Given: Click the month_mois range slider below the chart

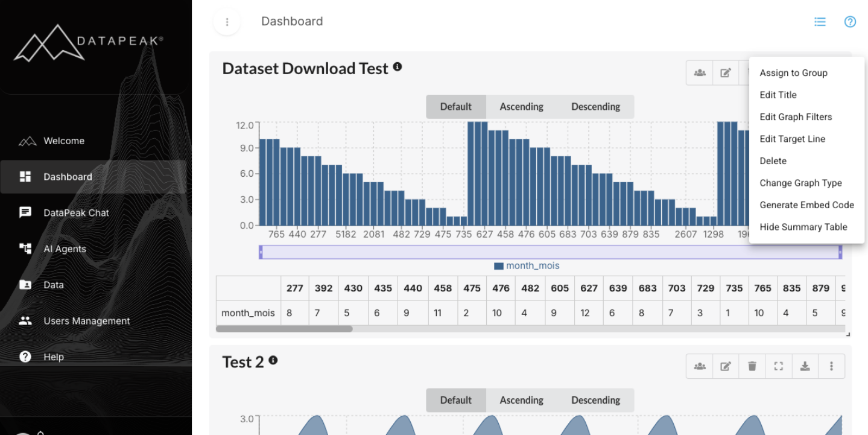Looking at the screenshot, I should (x=550, y=251).
